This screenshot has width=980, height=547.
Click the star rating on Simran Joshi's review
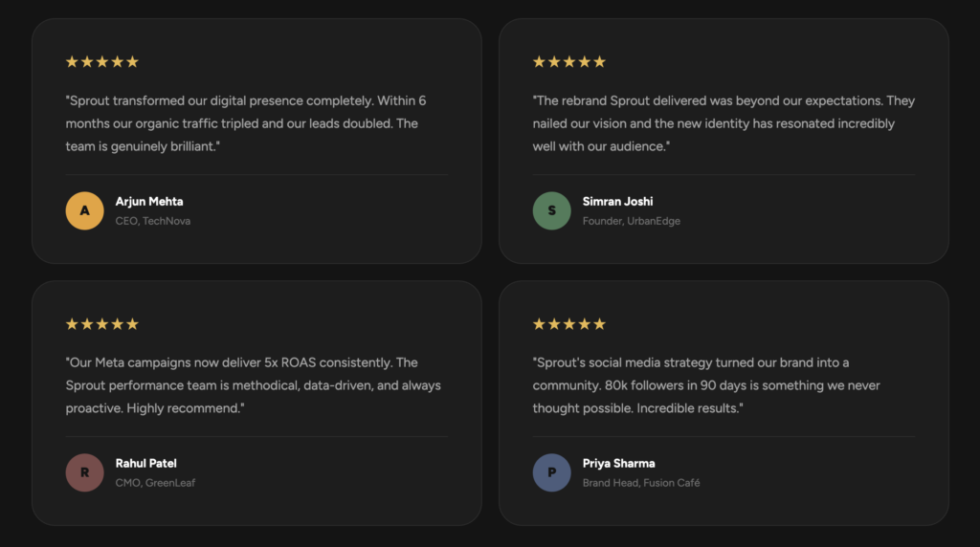[x=568, y=62]
